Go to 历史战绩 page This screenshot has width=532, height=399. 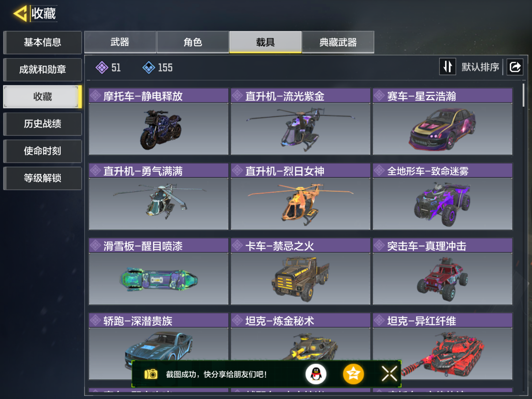(43, 124)
